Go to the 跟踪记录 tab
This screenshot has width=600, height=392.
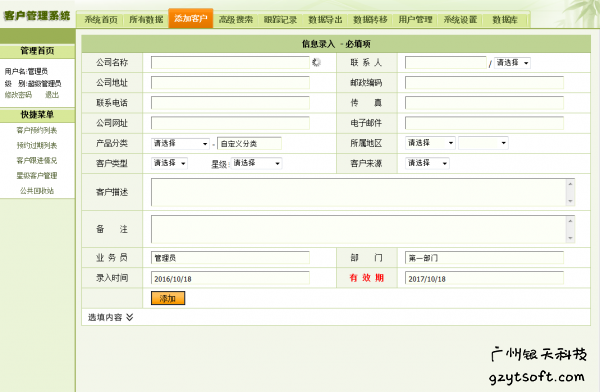pyautogui.click(x=280, y=20)
